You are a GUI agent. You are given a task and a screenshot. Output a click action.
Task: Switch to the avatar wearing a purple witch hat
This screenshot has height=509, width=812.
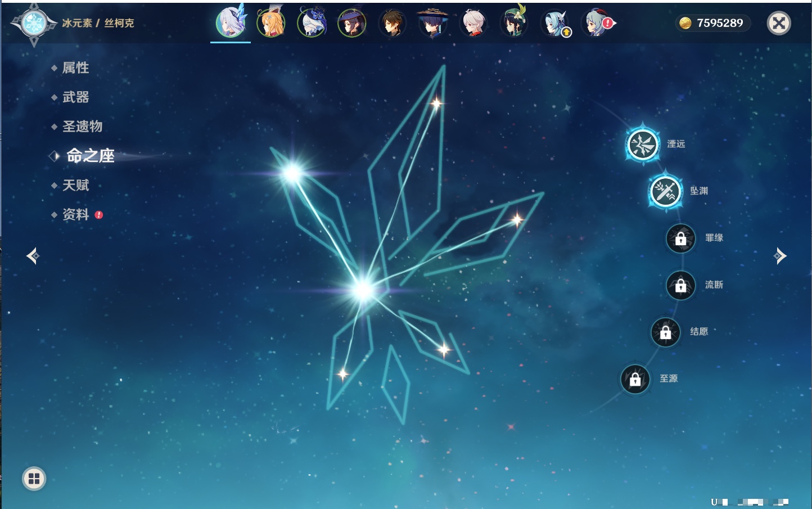[x=352, y=23]
